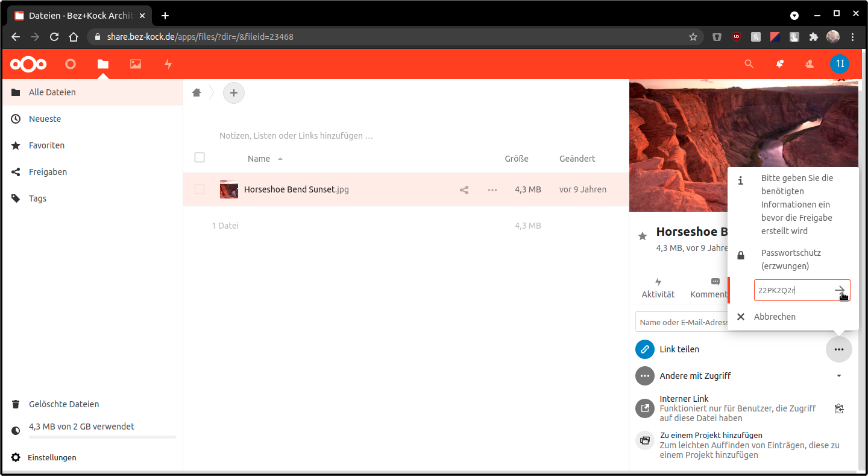
Task: Star the Horseshoe Bend file as favorite
Action: coord(643,236)
